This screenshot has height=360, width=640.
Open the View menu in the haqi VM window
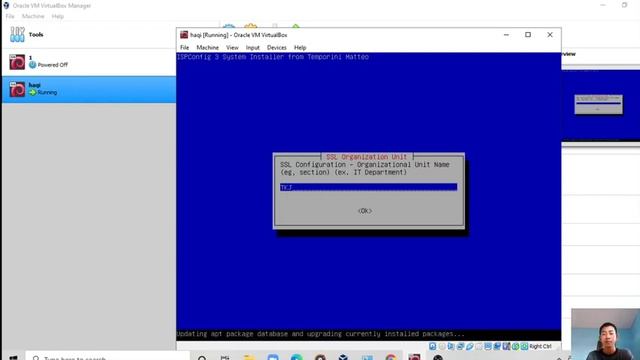(232, 47)
